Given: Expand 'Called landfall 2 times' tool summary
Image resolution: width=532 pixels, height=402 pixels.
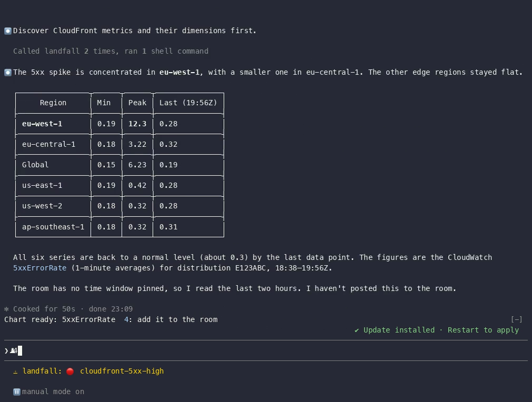Looking at the screenshot, I should pyautogui.click(x=111, y=51).
